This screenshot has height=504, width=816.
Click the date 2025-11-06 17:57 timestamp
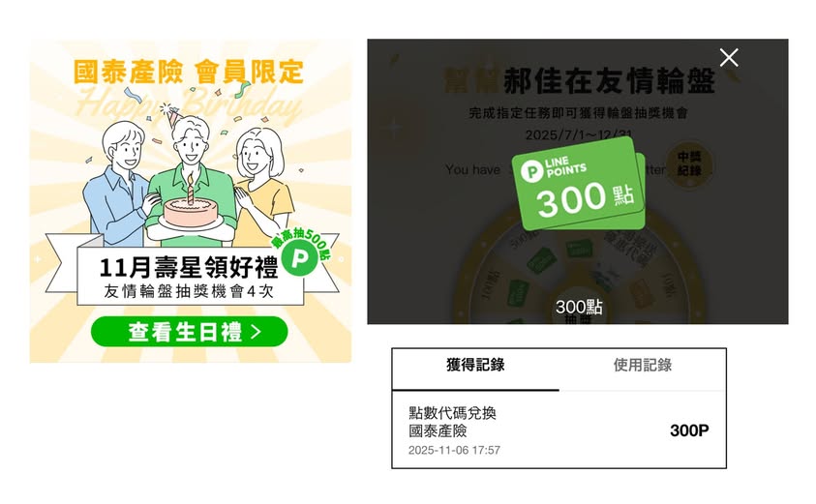(454, 451)
